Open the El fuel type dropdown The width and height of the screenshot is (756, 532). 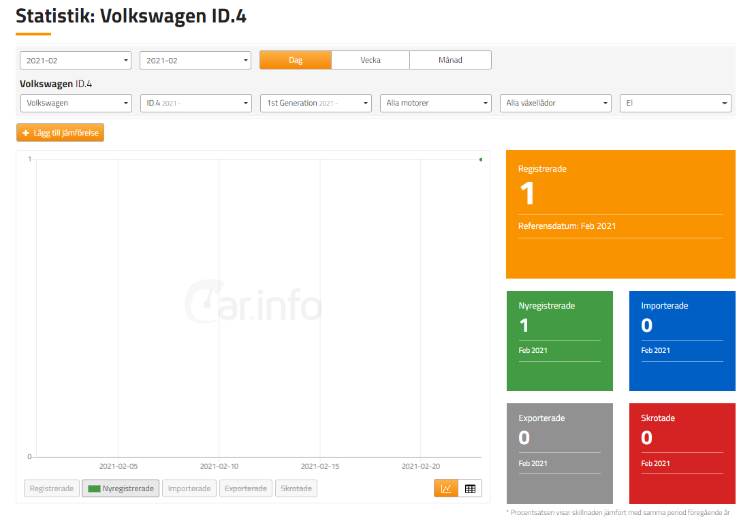coord(676,104)
